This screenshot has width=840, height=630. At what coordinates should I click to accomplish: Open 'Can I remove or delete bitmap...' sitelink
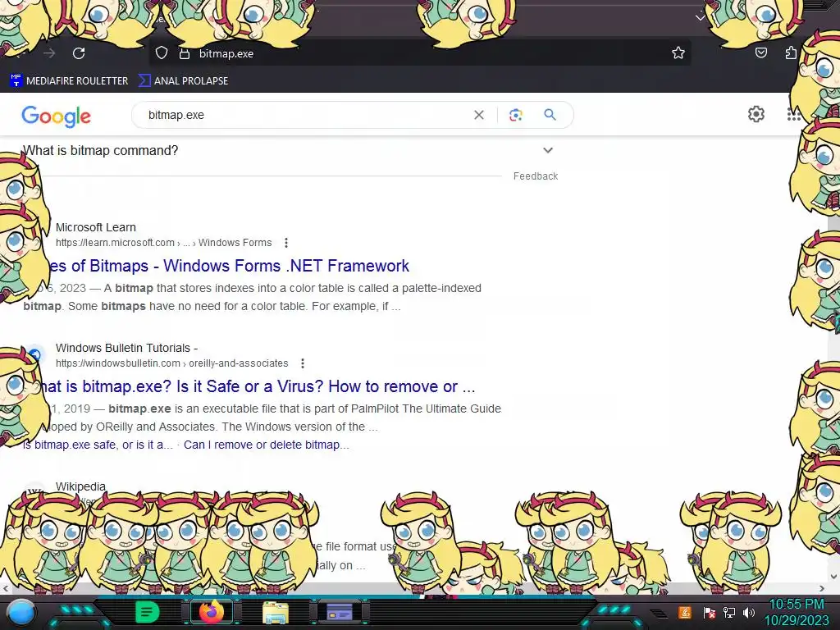coord(267,445)
